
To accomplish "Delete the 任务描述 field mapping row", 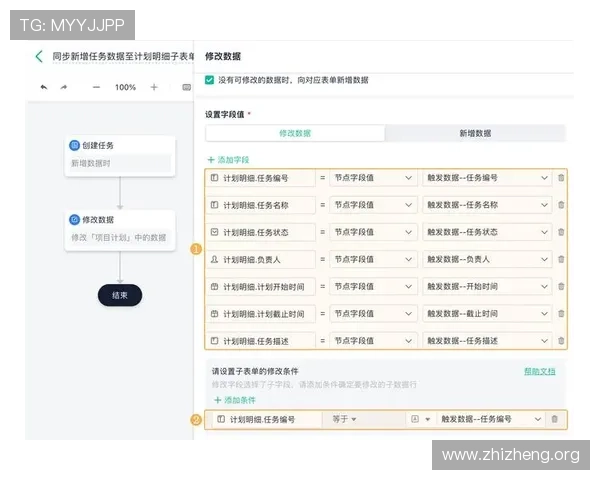I will pyautogui.click(x=561, y=341).
